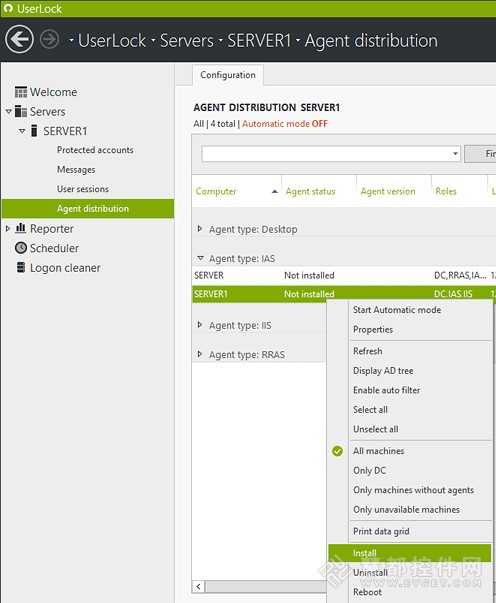Click Reboot in the context menu
Image resolution: width=496 pixels, height=603 pixels.
tap(368, 592)
